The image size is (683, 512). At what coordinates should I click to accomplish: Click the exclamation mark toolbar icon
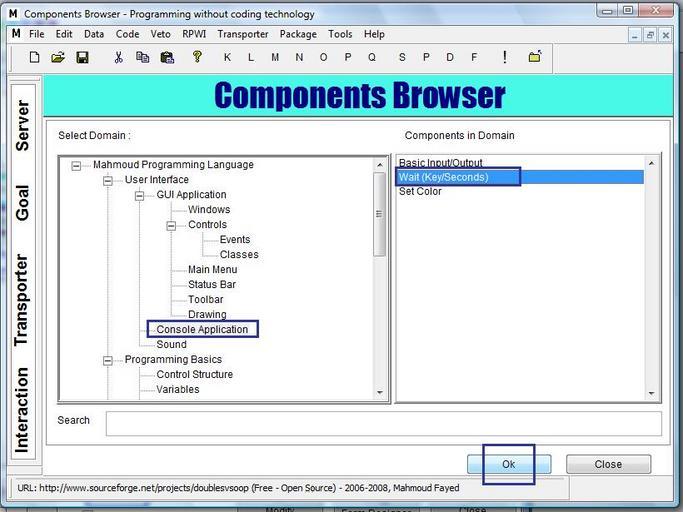(x=504, y=57)
